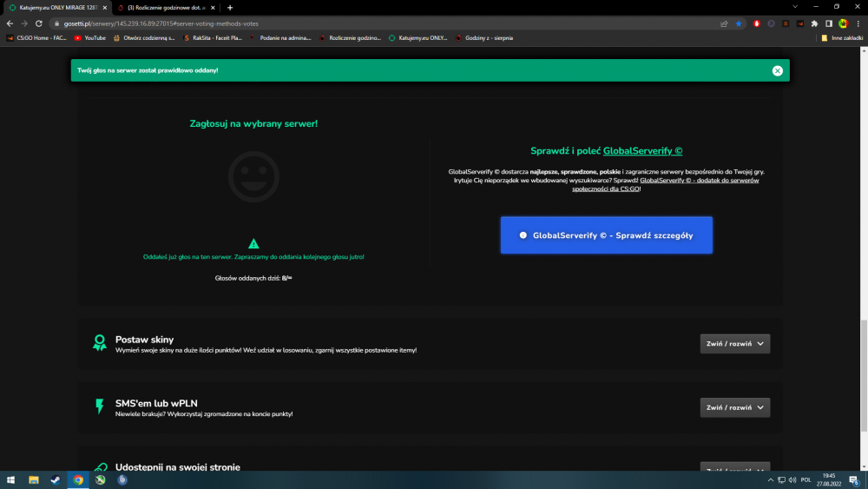
Task: Bookmark this page with the star icon
Action: point(739,23)
